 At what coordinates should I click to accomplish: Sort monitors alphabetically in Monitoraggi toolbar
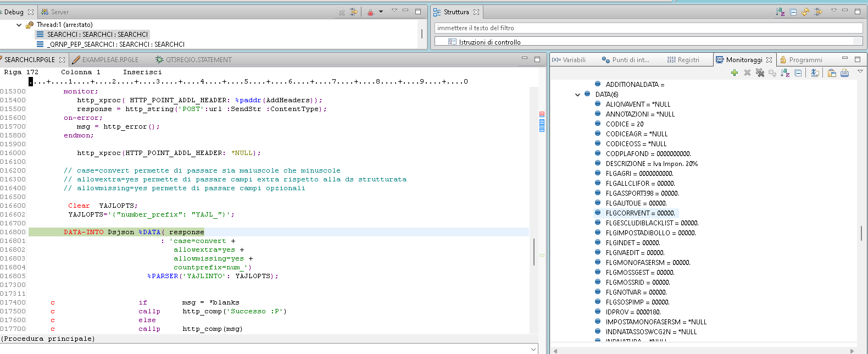(x=785, y=73)
